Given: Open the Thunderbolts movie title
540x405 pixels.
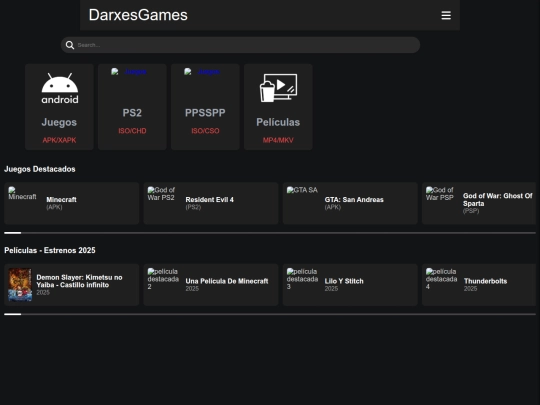Looking at the screenshot, I should [486, 281].
